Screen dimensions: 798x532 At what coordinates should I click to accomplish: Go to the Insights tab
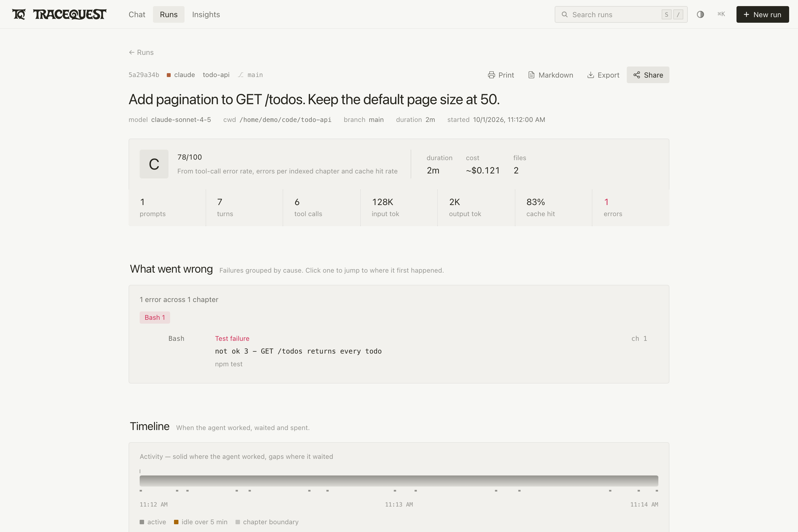tap(206, 14)
